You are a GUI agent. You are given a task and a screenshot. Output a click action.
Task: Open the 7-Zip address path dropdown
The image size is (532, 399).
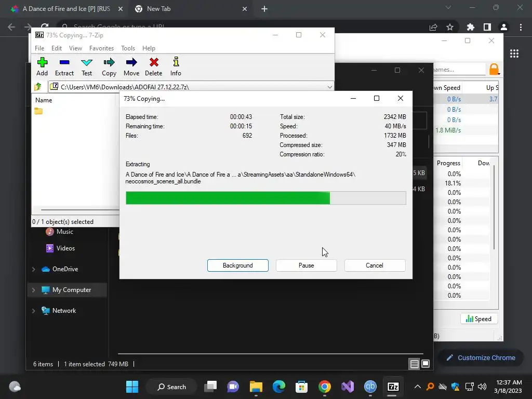329,87
